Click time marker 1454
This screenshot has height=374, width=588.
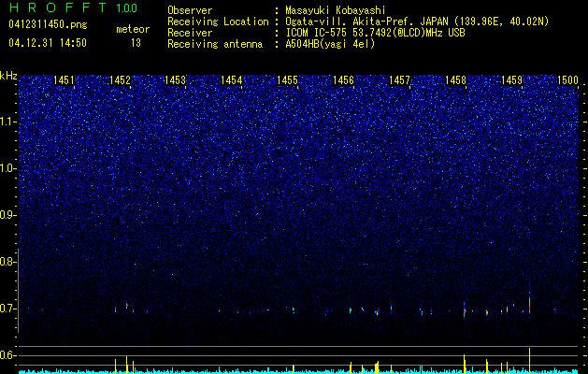(x=232, y=80)
